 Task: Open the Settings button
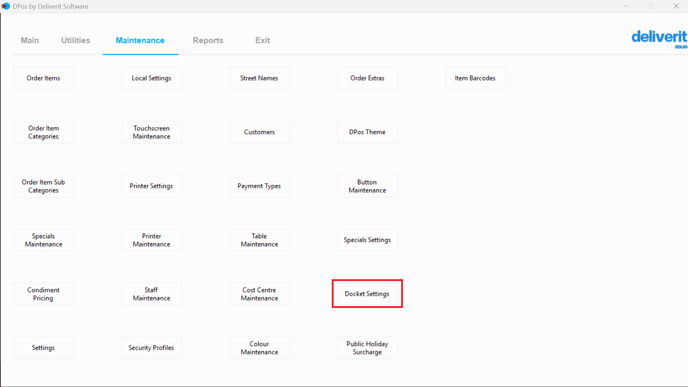coord(43,348)
